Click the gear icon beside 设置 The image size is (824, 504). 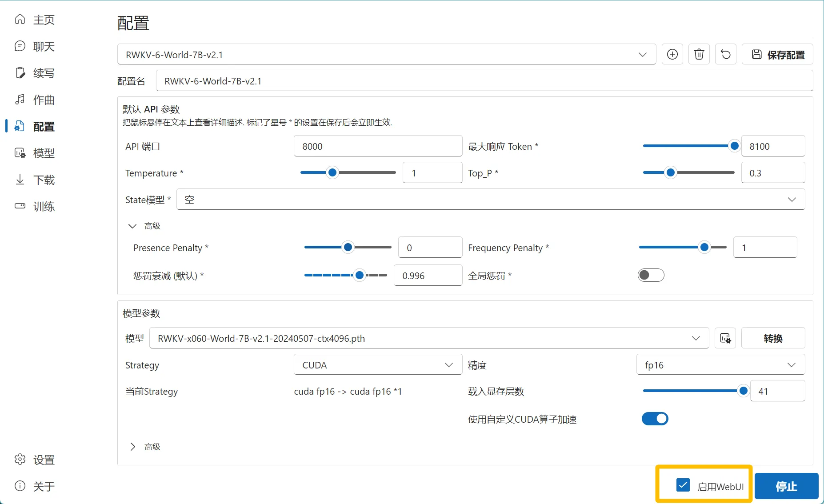pyautogui.click(x=20, y=459)
